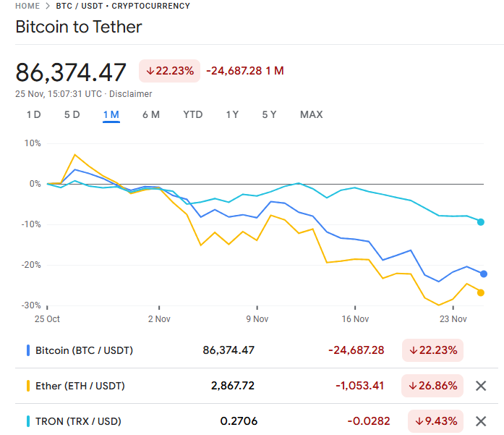Click the red 22.23% change badge at top
The width and height of the screenshot is (504, 435).
click(x=169, y=71)
